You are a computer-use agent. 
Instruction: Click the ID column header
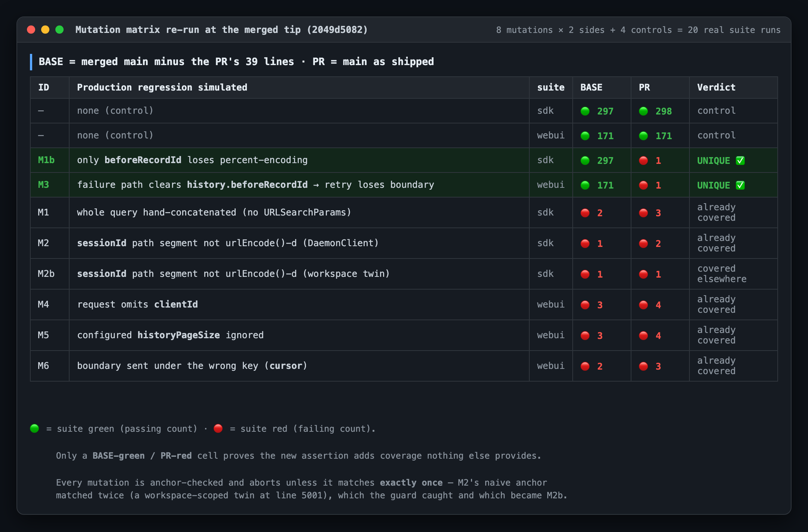[50, 88]
